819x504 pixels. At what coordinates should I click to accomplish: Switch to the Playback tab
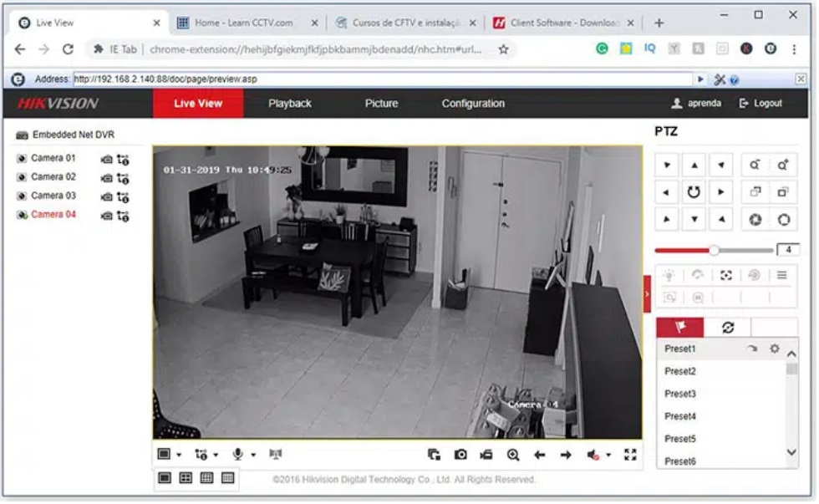[289, 103]
